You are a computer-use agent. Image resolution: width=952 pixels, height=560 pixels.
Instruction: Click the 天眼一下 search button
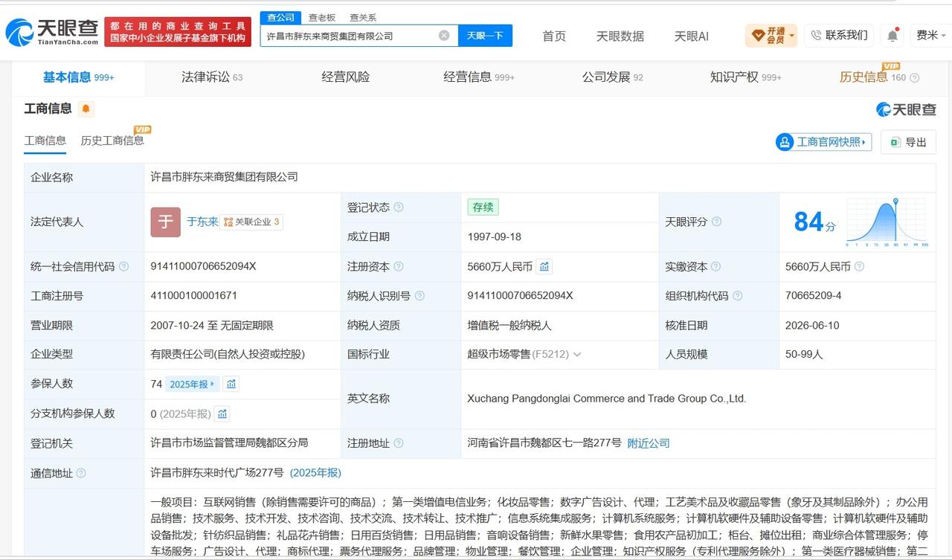[x=485, y=36]
